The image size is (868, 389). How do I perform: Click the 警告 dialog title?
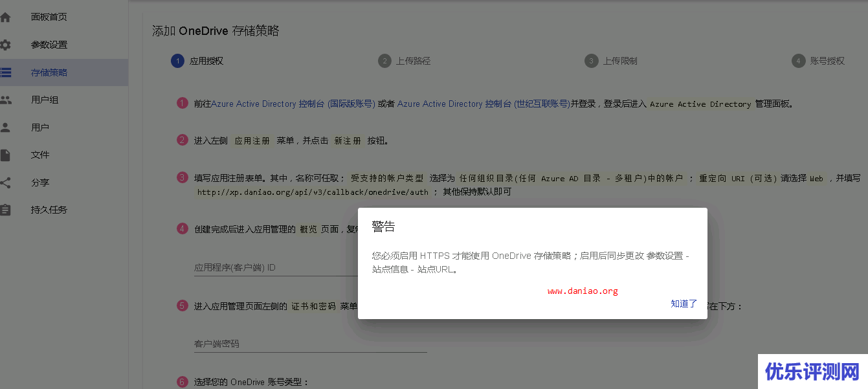point(383,227)
